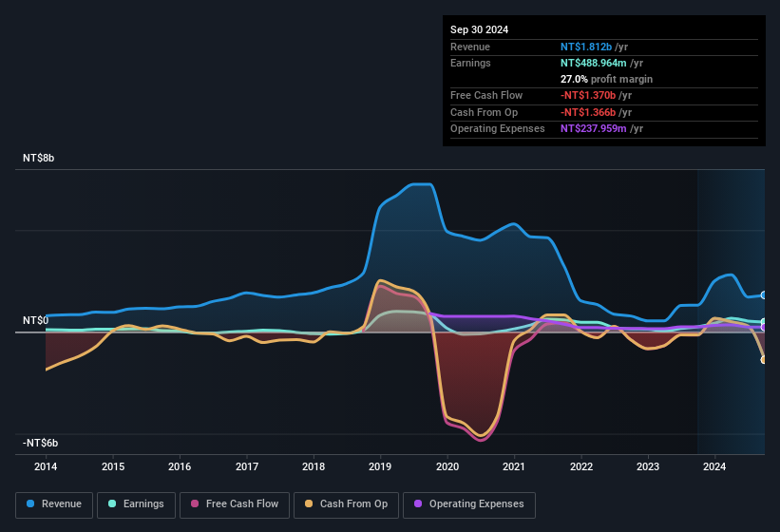Viewport: 780px width, 532px height.
Task: Toggle the Cash From Op legend button
Action: [x=346, y=504]
